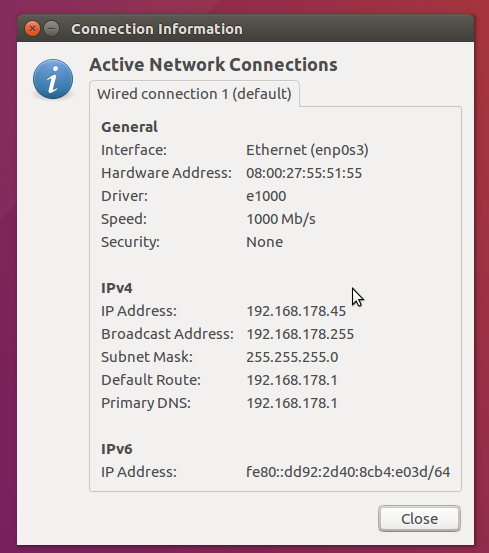The width and height of the screenshot is (489, 553).
Task: Click the Close button
Action: pos(419,518)
